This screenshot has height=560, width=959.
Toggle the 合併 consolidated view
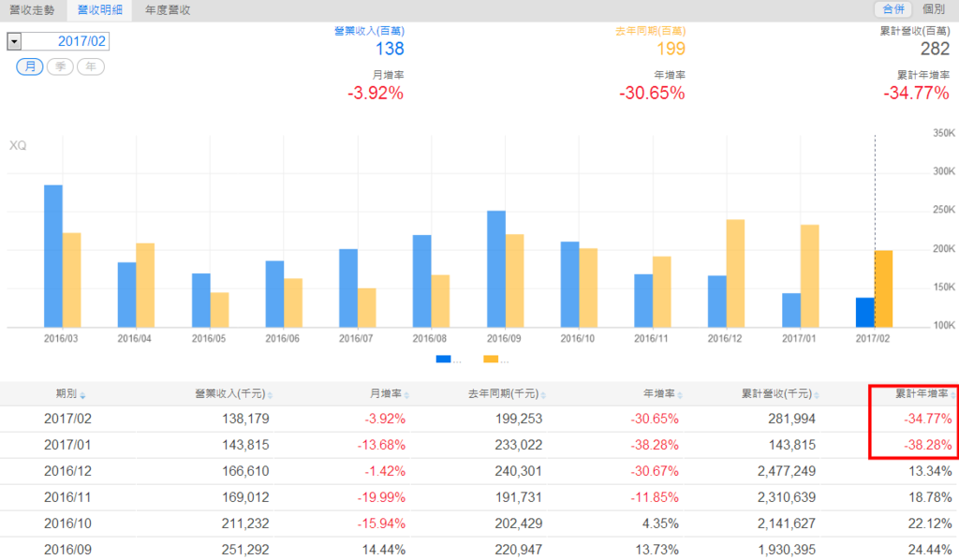(893, 9)
